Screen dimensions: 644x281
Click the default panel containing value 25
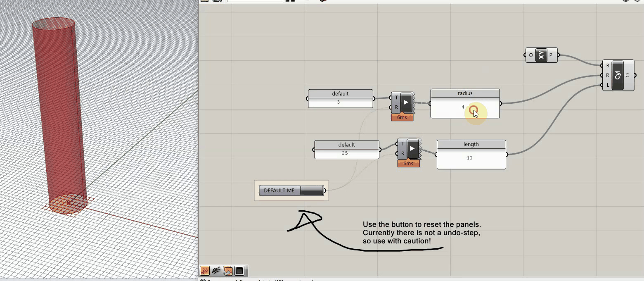pos(346,153)
